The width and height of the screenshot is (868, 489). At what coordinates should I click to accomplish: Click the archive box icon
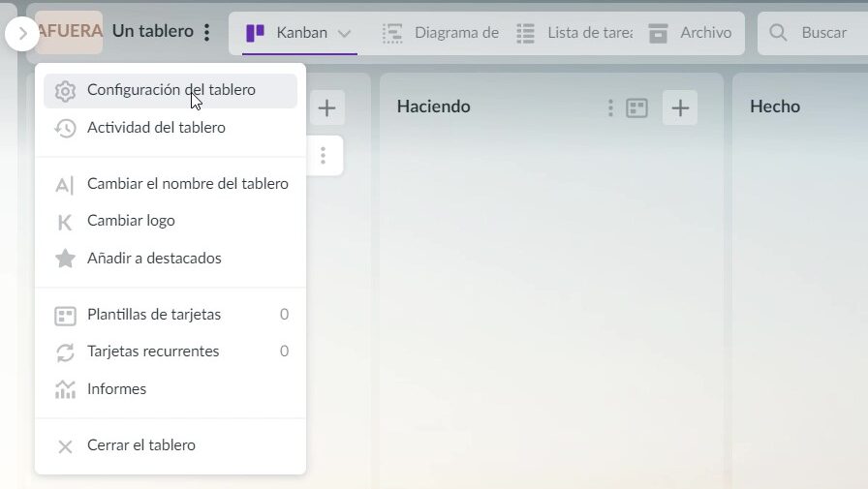pos(658,33)
